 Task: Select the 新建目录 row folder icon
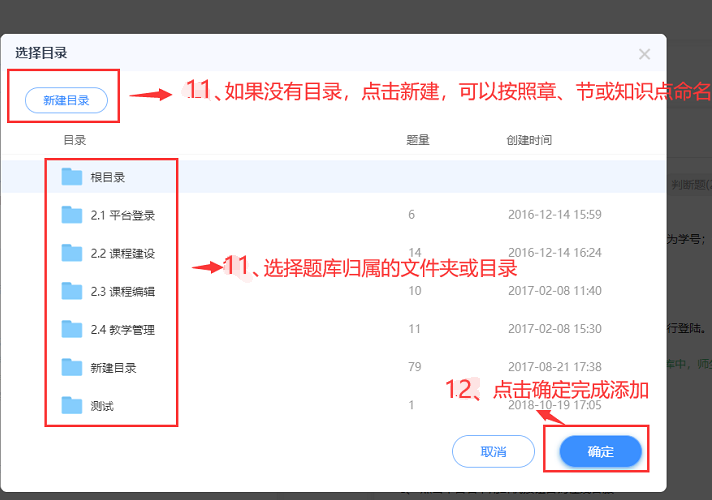coord(72,367)
